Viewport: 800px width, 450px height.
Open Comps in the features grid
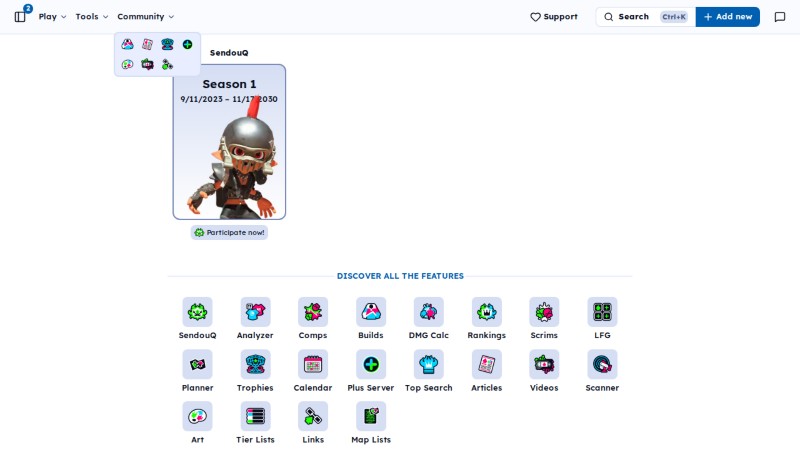tap(313, 318)
